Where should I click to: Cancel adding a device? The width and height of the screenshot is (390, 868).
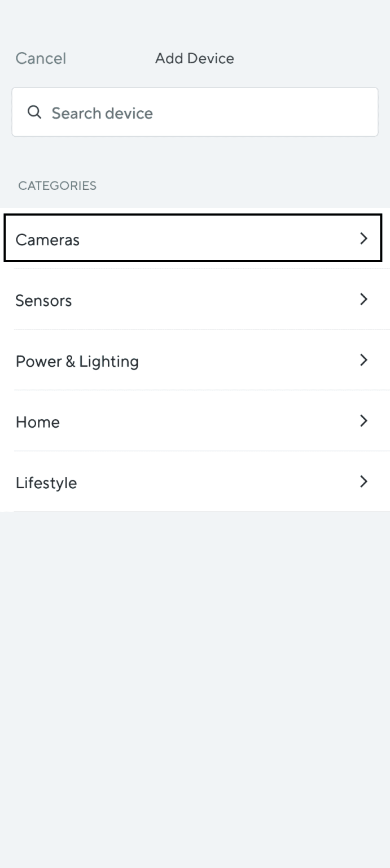click(40, 58)
